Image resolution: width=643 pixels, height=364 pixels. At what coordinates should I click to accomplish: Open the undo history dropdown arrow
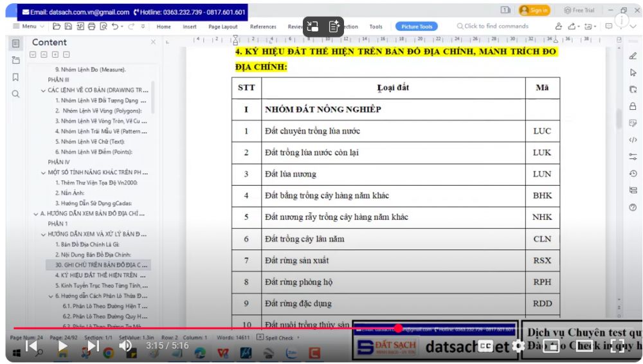(122, 26)
